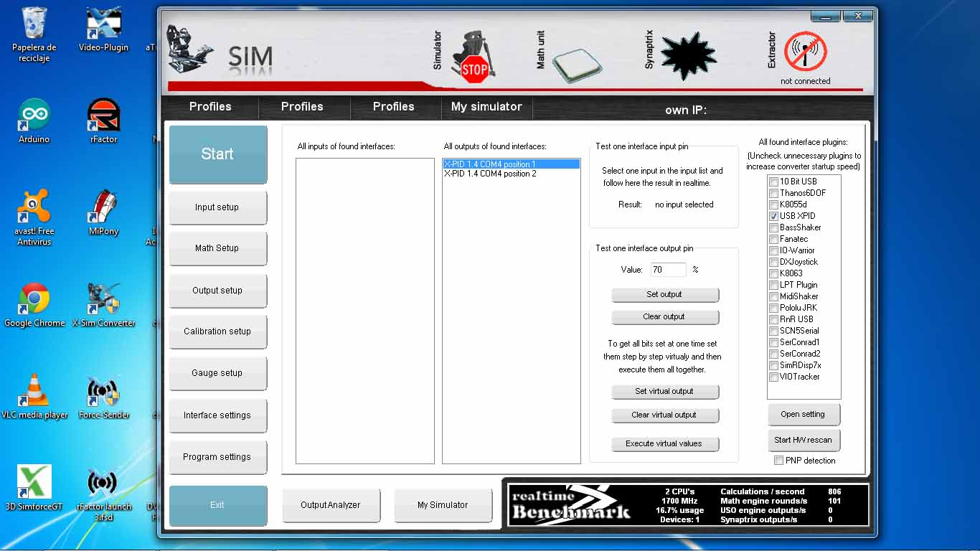Image resolution: width=980 pixels, height=551 pixels.
Task: Toggle the PNP detection checkbox
Action: (x=778, y=461)
